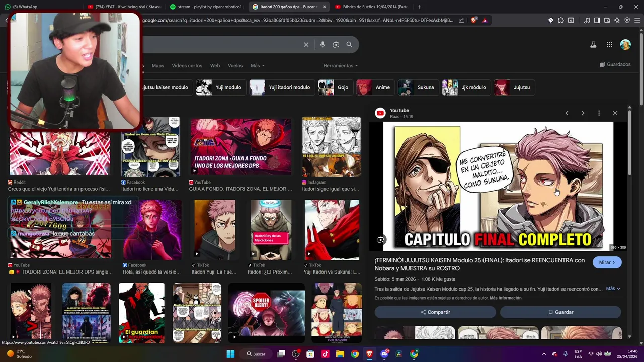Filter images by Yuji modulo chip
Screen dimensions: 644x362
tap(221, 87)
